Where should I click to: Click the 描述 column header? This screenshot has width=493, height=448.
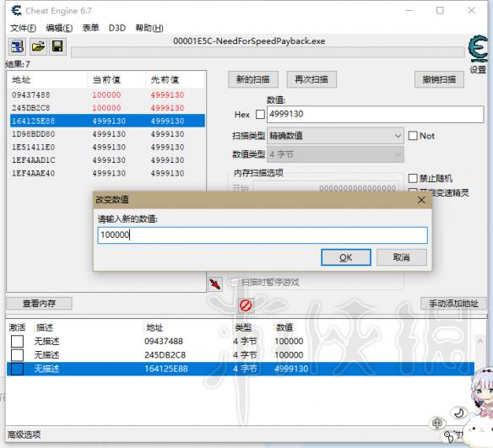45,327
